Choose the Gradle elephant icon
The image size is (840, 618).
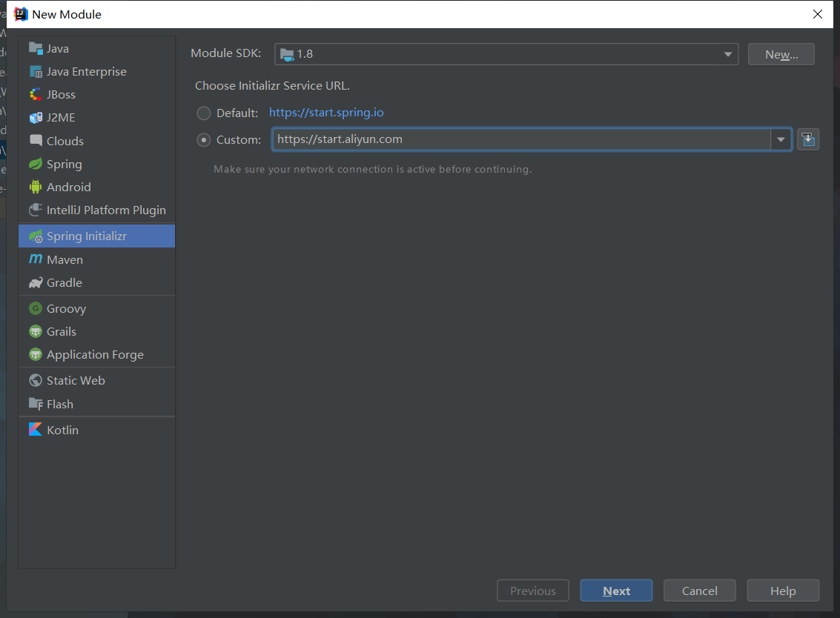pyautogui.click(x=36, y=283)
